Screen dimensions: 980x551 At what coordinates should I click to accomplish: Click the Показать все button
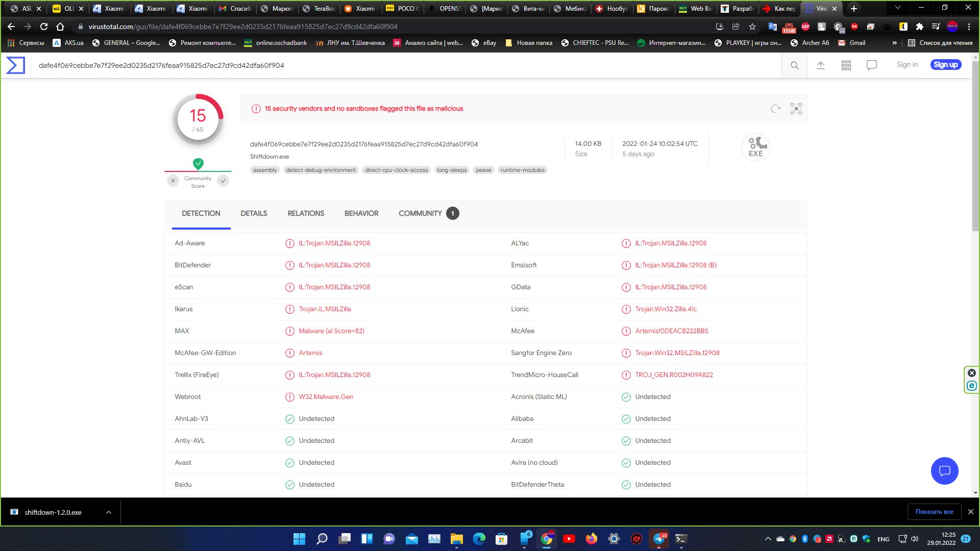point(934,512)
